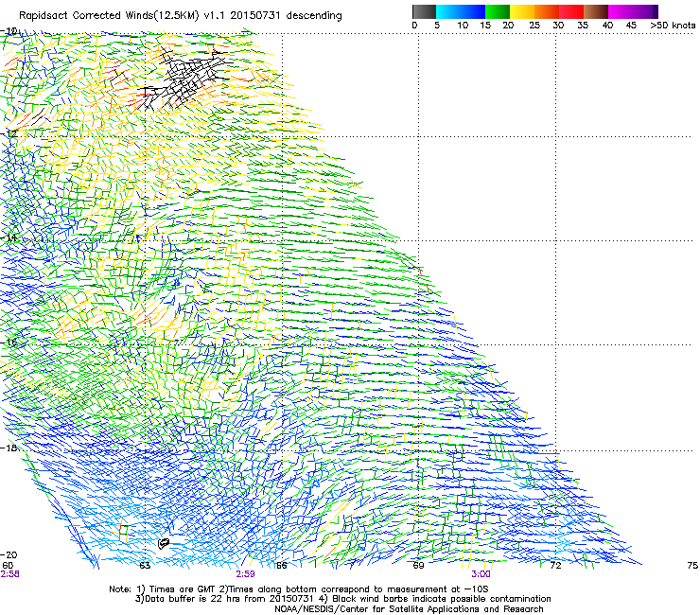700x615 pixels.
Task: Click the latitude label "-14"
Action: 9,237
